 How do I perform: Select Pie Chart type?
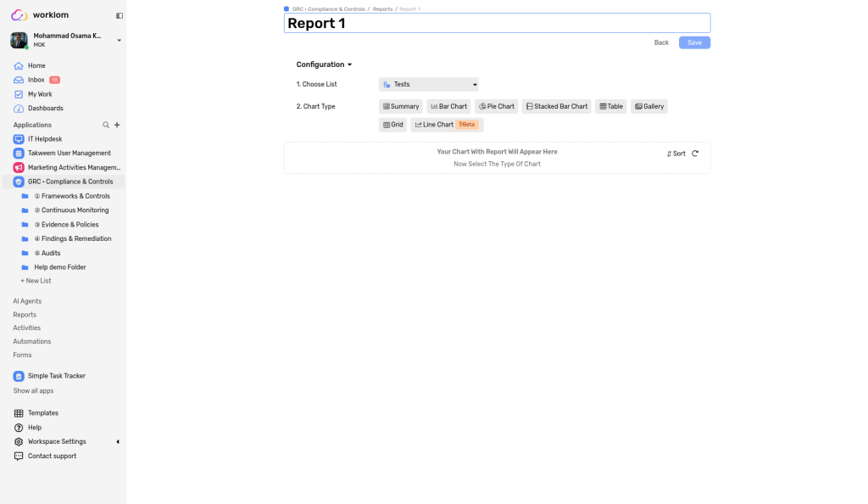(497, 106)
